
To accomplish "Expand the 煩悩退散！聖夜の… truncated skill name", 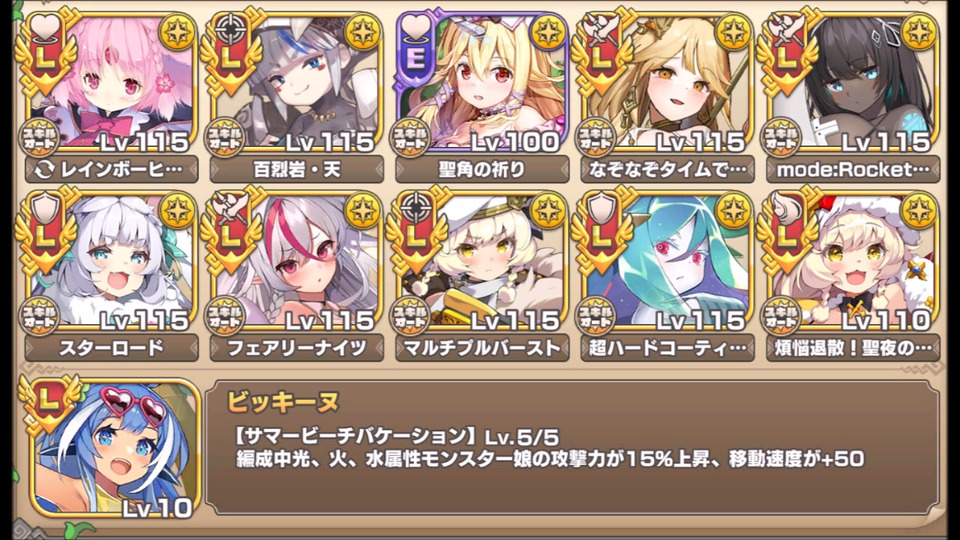I will (853, 348).
